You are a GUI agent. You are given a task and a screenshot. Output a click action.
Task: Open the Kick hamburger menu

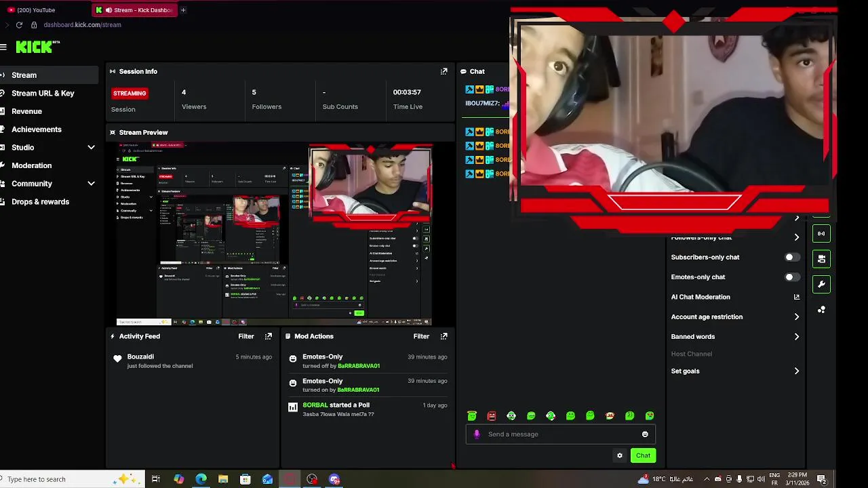tap(3, 47)
